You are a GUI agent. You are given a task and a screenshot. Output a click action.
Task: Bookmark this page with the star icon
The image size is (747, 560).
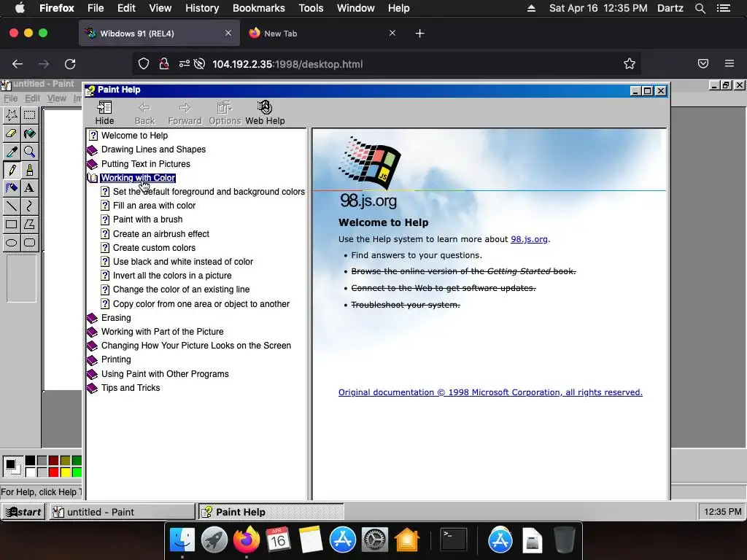tap(630, 64)
